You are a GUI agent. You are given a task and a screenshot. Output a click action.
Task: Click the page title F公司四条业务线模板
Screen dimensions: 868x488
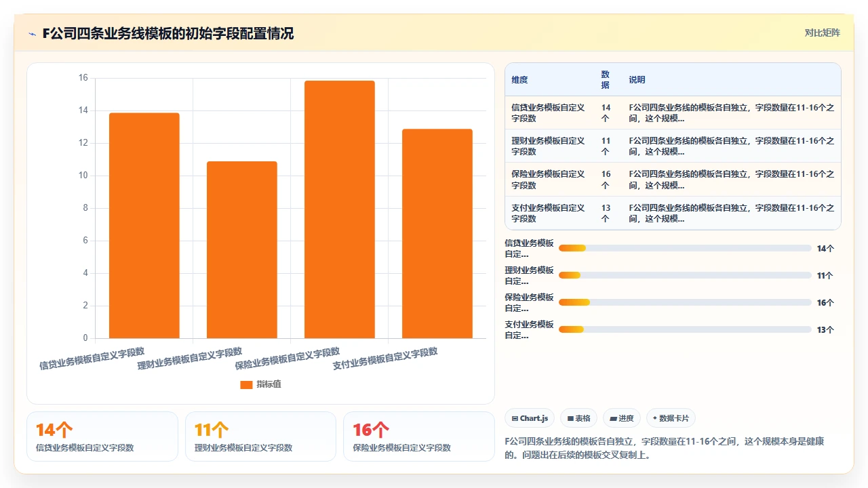(x=168, y=33)
